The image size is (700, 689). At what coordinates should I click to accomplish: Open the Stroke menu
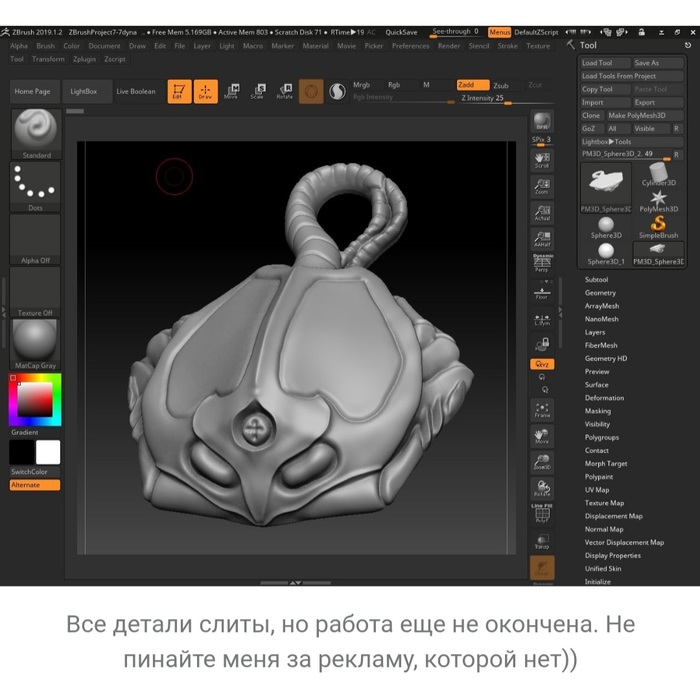pos(507,46)
